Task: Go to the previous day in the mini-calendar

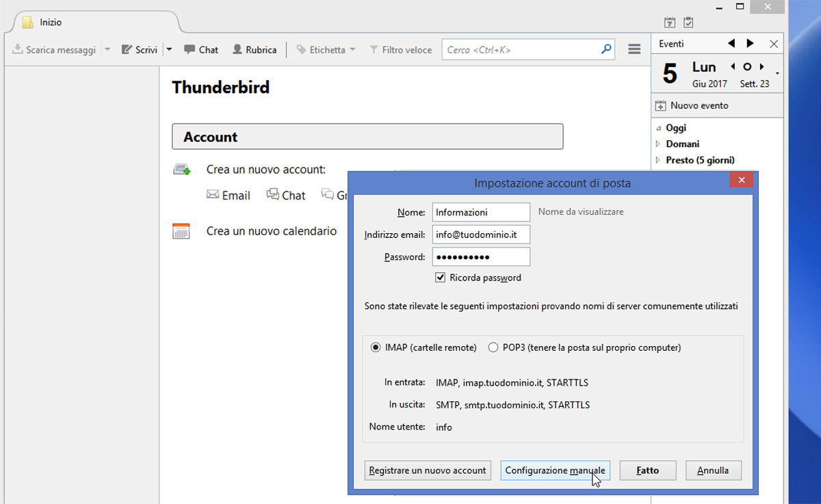Action: point(733,67)
